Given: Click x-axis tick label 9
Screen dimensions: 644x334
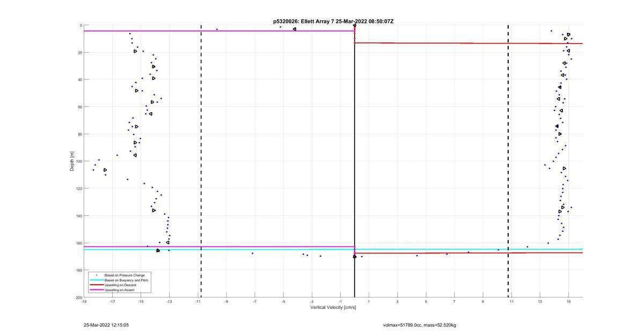Looking at the screenshot, I should point(482,301).
